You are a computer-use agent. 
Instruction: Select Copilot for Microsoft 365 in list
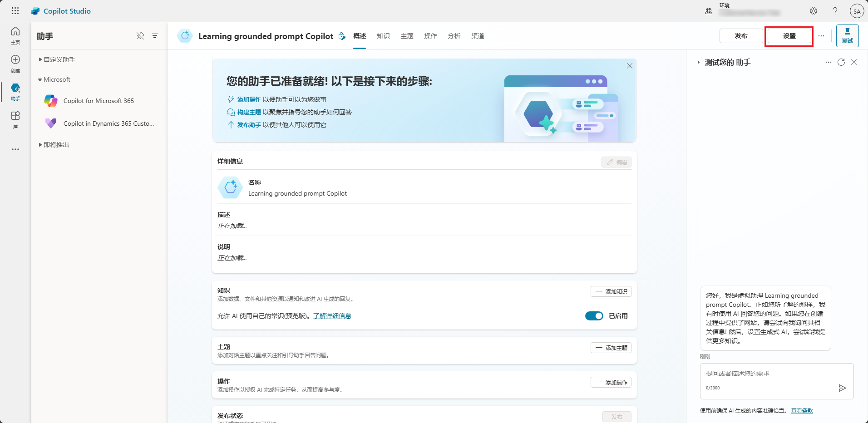tap(99, 101)
